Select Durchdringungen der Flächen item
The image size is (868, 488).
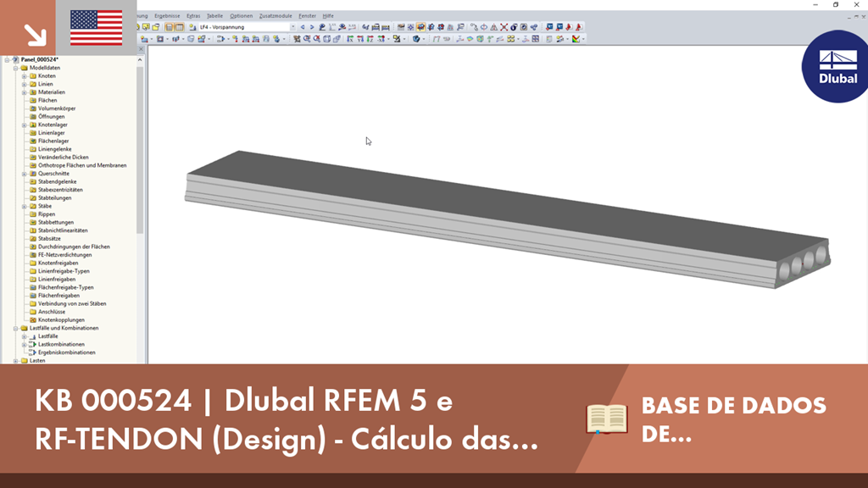[x=75, y=247]
